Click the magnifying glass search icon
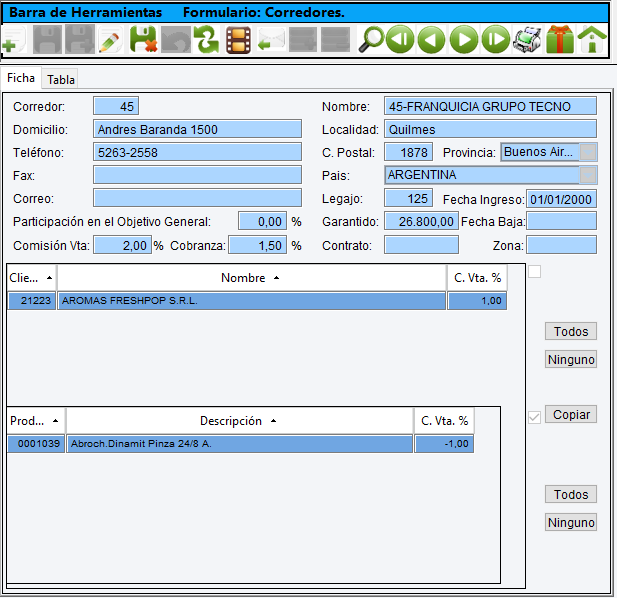 point(371,39)
